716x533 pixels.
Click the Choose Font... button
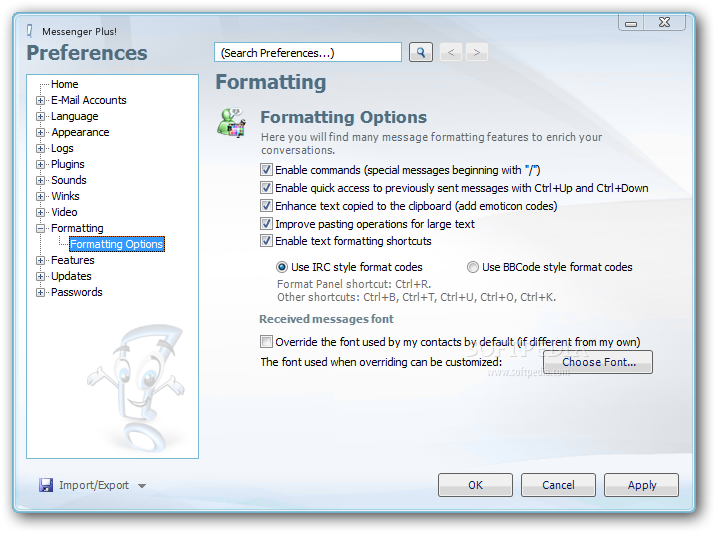click(x=598, y=362)
